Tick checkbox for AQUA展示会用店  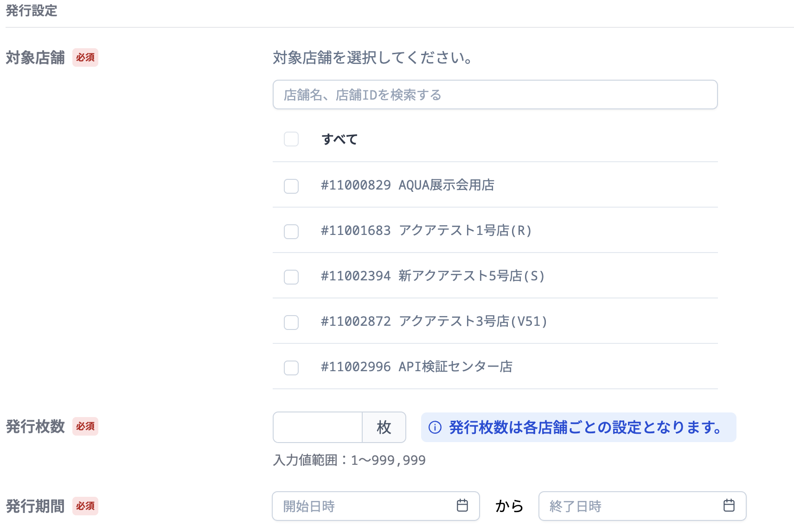click(x=291, y=186)
